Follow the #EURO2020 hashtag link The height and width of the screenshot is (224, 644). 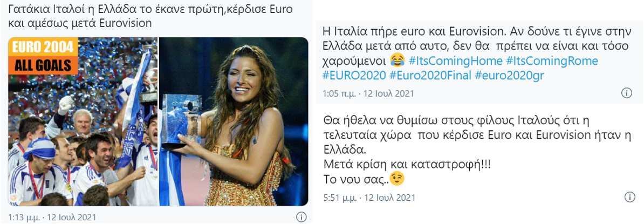354,76
